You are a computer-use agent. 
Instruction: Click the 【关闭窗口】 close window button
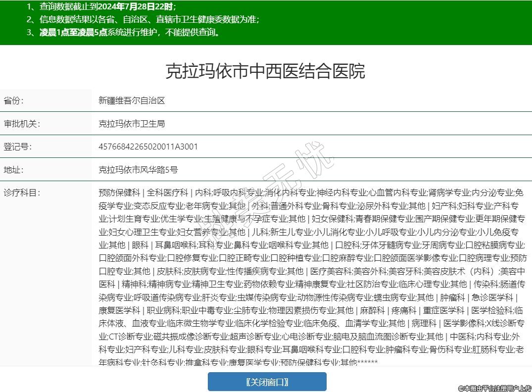[x=267, y=382]
